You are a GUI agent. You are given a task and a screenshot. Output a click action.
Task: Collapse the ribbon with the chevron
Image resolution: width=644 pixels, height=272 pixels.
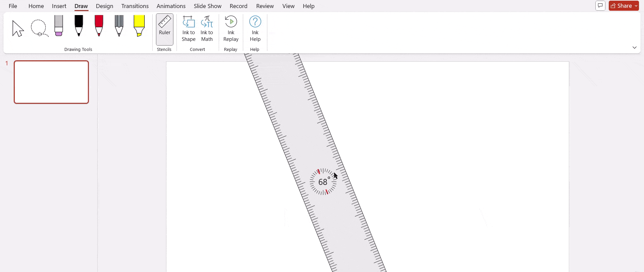tap(634, 48)
